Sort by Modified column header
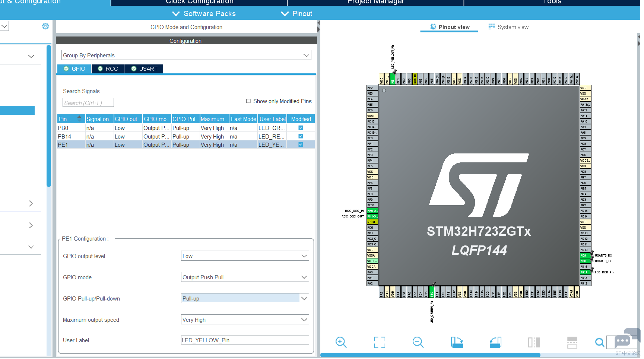Screen dimensions: 644x359 pos(301,119)
